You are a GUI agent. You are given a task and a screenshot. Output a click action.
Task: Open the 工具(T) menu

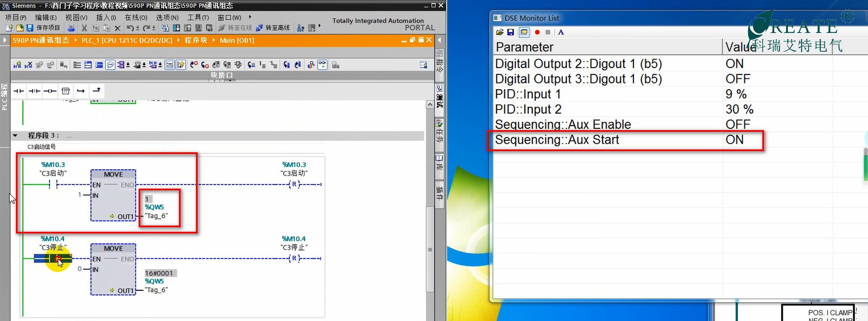click(198, 17)
